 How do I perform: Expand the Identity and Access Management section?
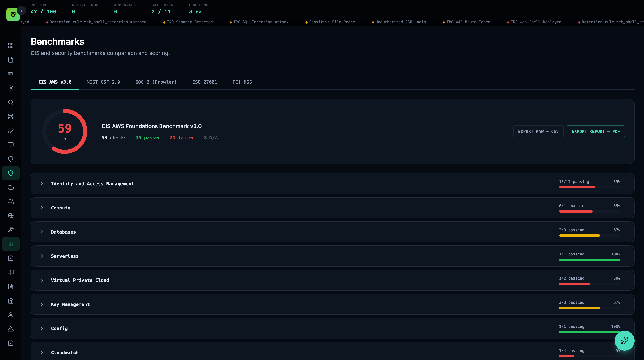coord(92,184)
